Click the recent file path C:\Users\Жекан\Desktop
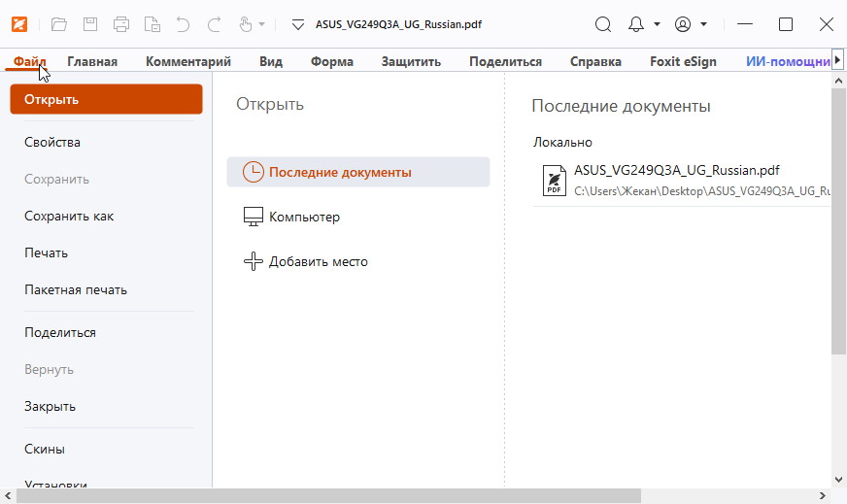The width and height of the screenshot is (847, 504). click(x=702, y=191)
